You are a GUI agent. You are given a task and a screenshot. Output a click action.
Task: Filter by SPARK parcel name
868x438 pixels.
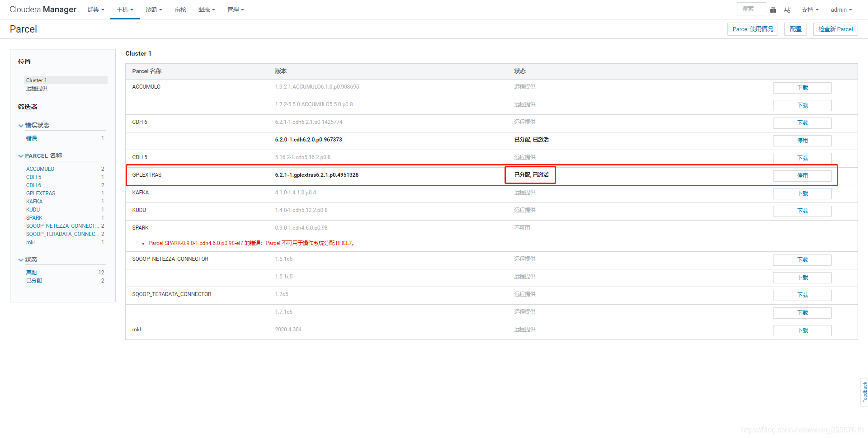[34, 218]
